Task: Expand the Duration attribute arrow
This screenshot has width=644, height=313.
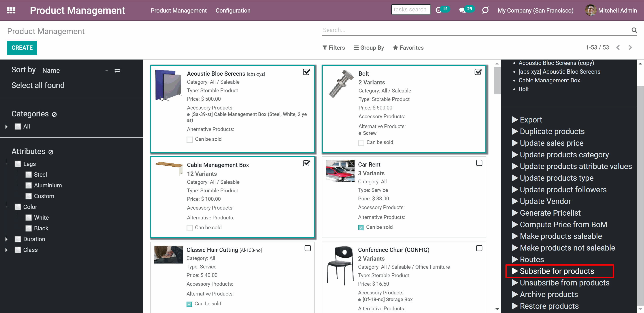Action: tap(6, 239)
